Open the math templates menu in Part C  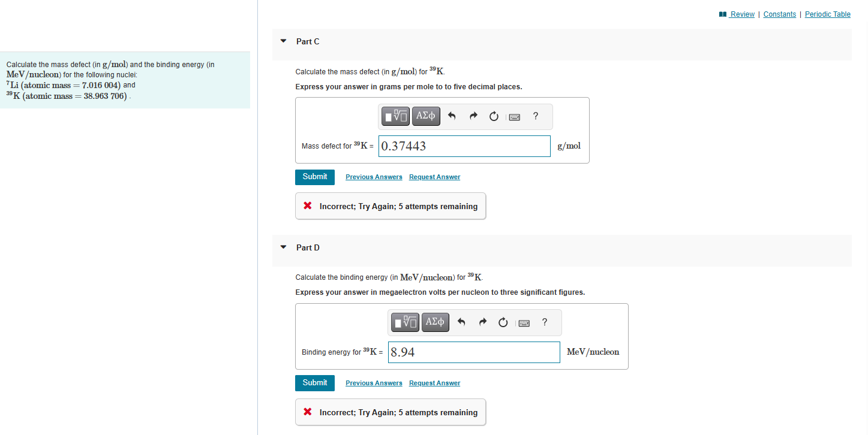tap(395, 116)
